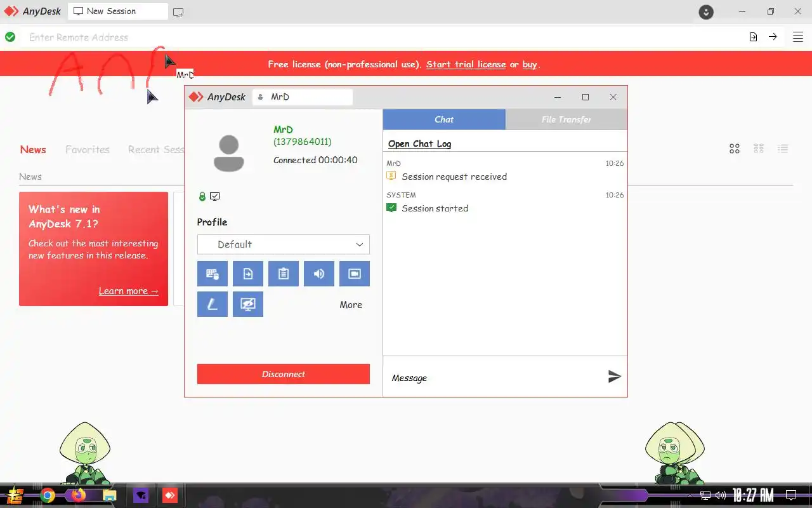Click AnyDesk logo in session window
This screenshot has width=812, height=508.
(218, 97)
